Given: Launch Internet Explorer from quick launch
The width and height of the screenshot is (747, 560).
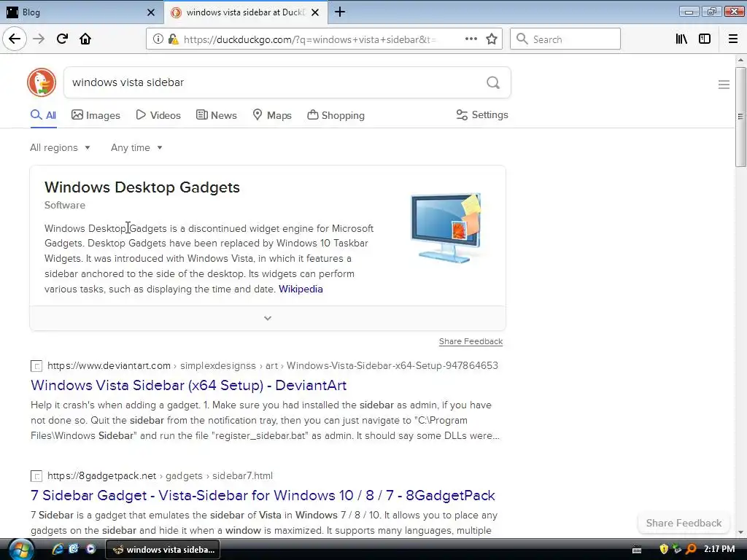Looking at the screenshot, I should [58, 549].
